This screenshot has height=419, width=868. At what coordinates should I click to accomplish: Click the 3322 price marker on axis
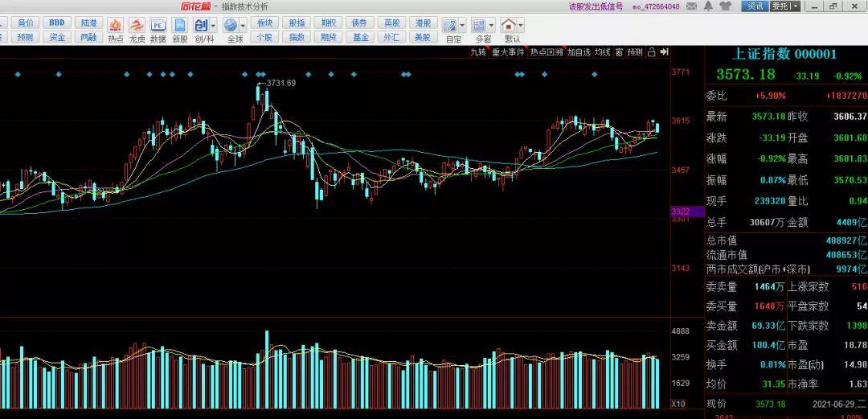[x=681, y=211]
